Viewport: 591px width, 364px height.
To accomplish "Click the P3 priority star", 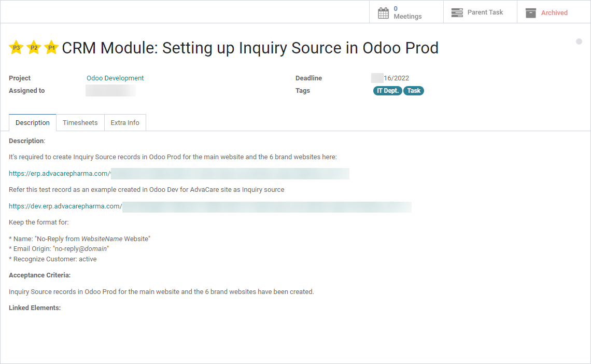I will 16,48.
